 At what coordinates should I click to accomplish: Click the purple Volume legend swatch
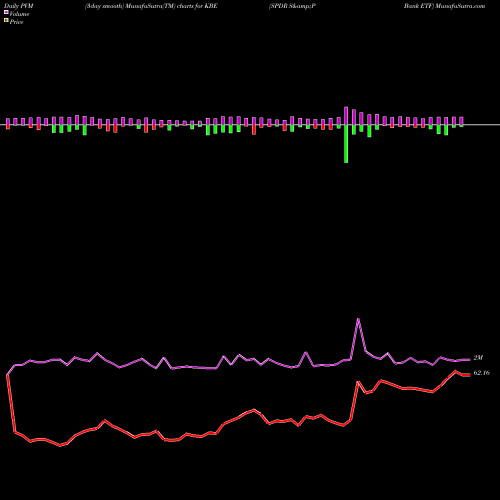click(x=6, y=12)
